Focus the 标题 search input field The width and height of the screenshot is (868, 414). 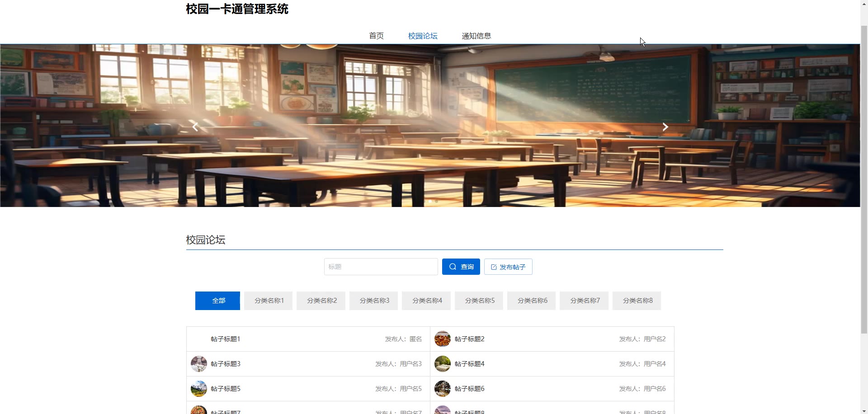coord(381,267)
